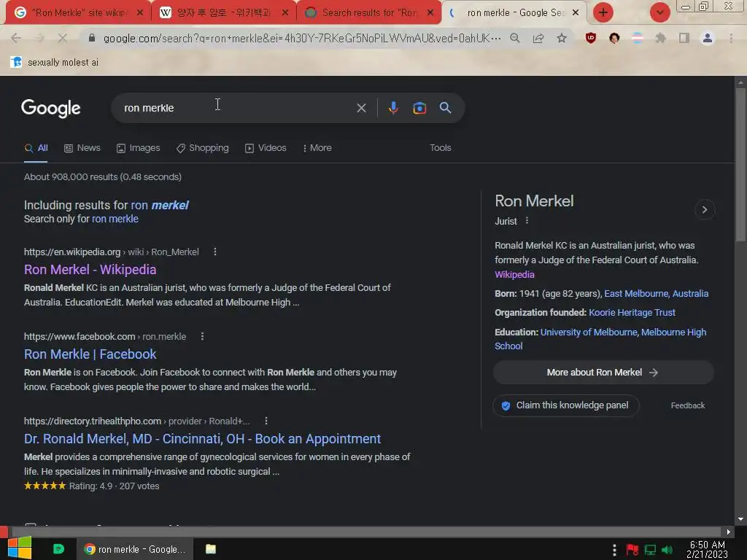Clear the search box with X
The width and height of the screenshot is (747, 560).
[362, 108]
